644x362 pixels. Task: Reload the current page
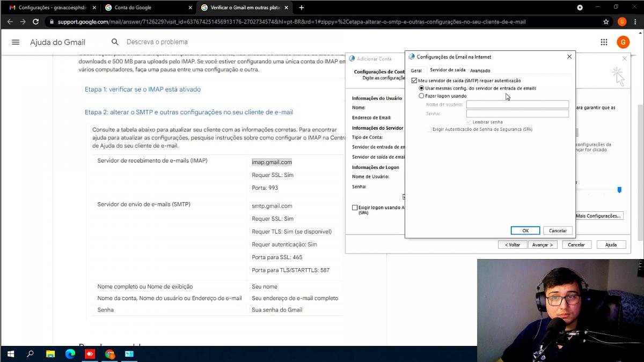pos(35,22)
